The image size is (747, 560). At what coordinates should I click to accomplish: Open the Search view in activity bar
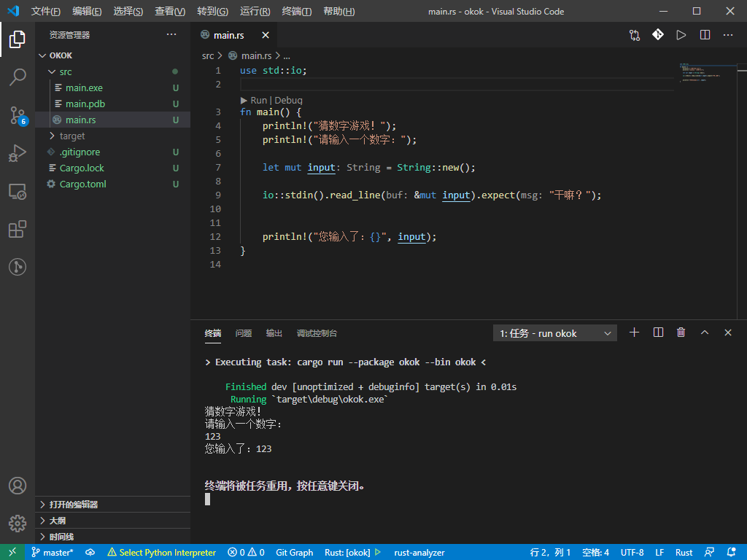coord(18,77)
